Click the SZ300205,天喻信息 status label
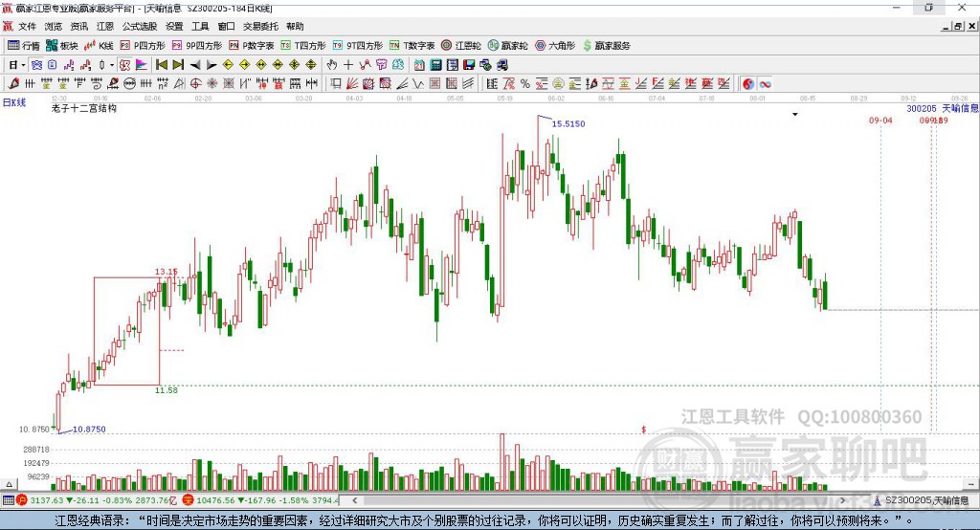 [926, 500]
